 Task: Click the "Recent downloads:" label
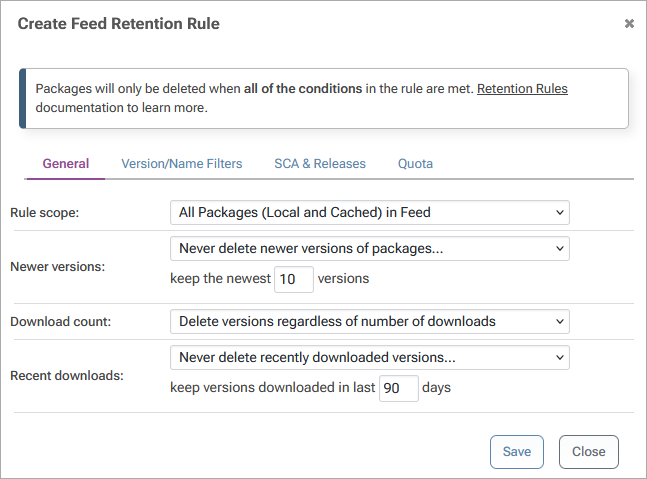tap(66, 376)
